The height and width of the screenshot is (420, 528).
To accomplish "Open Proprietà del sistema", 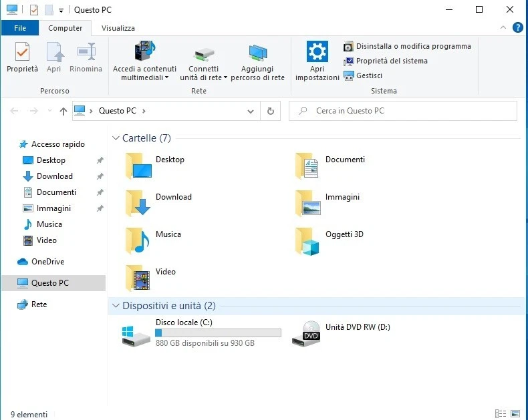I will 386,61.
